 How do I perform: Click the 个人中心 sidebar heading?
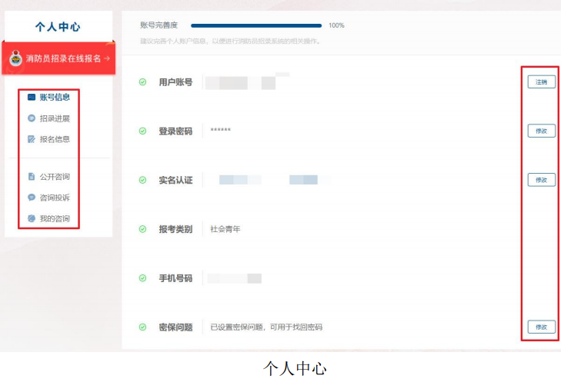(x=58, y=27)
